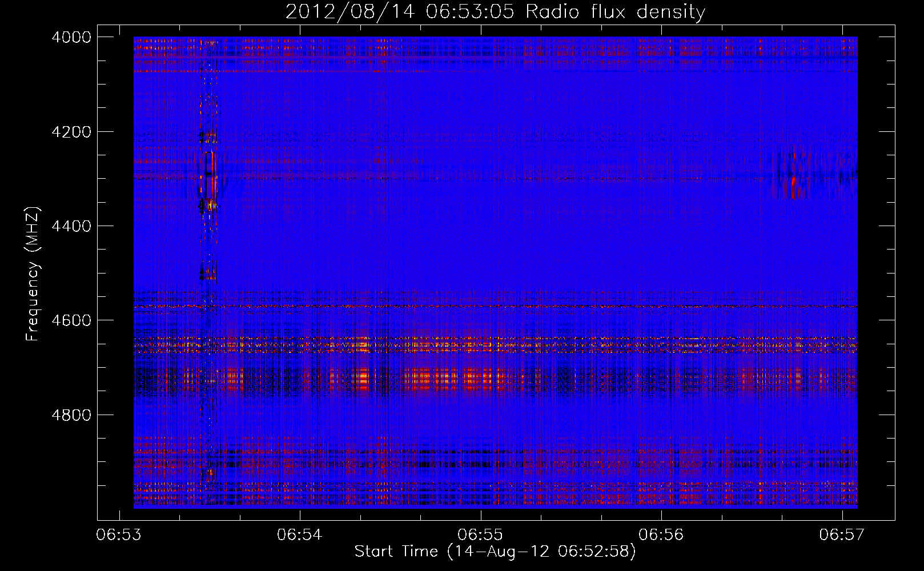Screen dimensions: 924x571
Task: Click the 06:57 time tick label
Action: (x=842, y=535)
